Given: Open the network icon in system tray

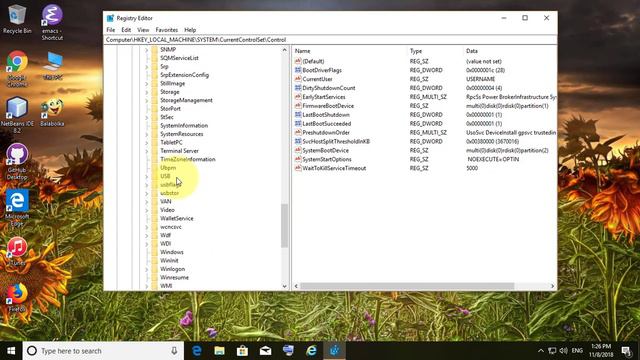Looking at the screenshot, I should click(x=552, y=351).
